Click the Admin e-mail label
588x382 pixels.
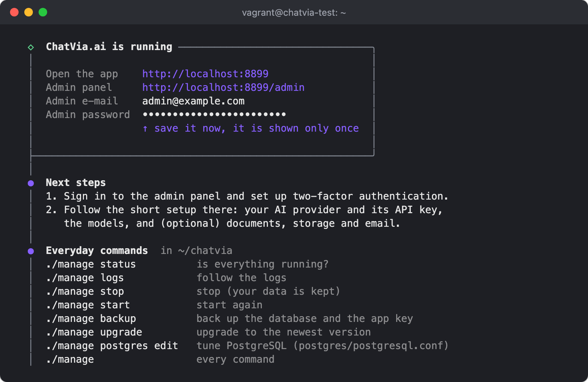pyautogui.click(x=82, y=101)
